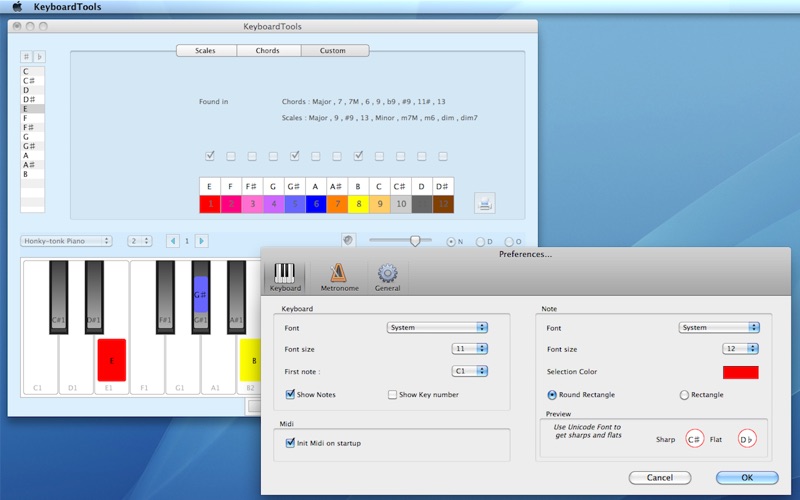Play the highlighted E key on piano
Image resolution: width=800 pixels, height=500 pixels.
pos(112,360)
